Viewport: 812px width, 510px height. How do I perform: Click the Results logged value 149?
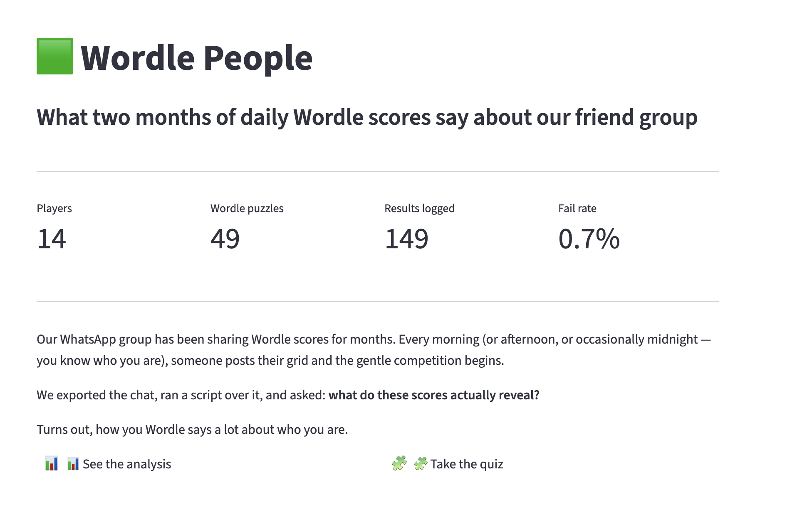click(407, 239)
